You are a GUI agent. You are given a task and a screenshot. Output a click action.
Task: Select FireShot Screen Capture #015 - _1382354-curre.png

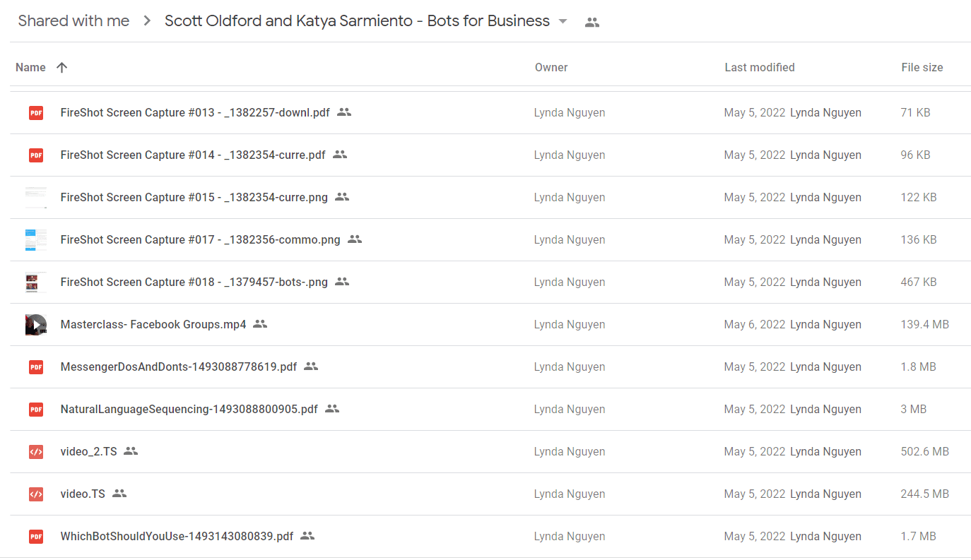(194, 197)
